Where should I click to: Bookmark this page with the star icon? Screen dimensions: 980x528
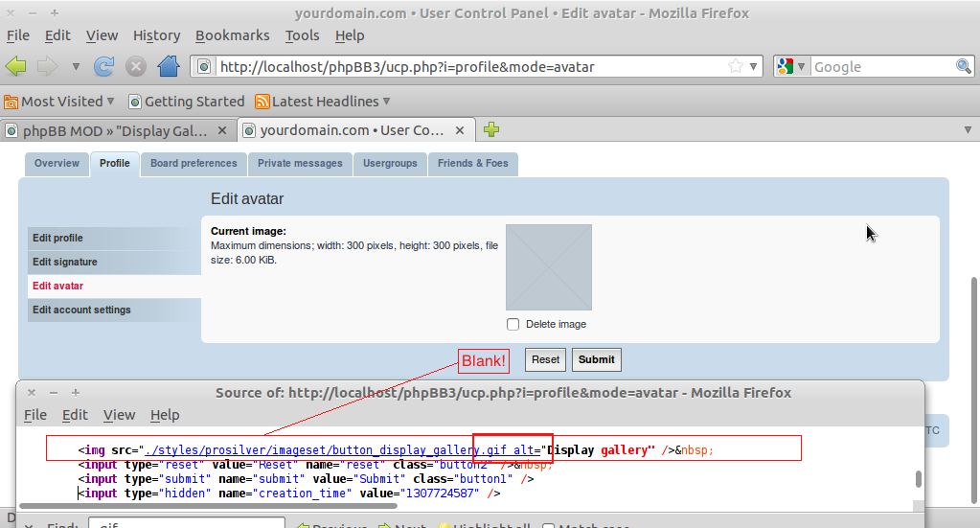pyautogui.click(x=735, y=67)
